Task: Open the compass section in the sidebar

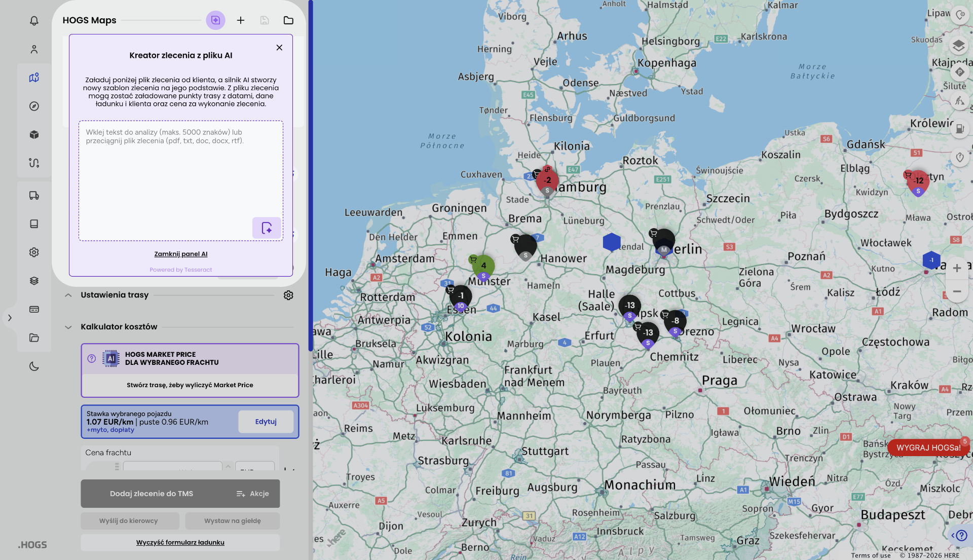Action: 34,106
